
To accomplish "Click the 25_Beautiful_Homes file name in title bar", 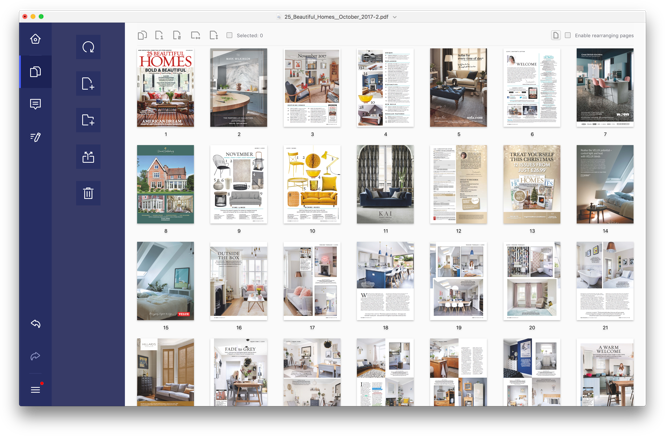I will (336, 17).
